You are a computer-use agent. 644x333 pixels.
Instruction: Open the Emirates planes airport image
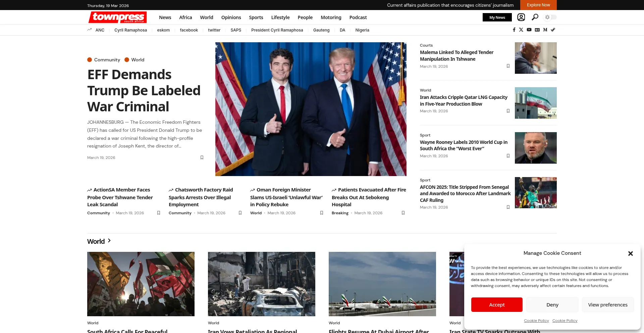pos(382,284)
